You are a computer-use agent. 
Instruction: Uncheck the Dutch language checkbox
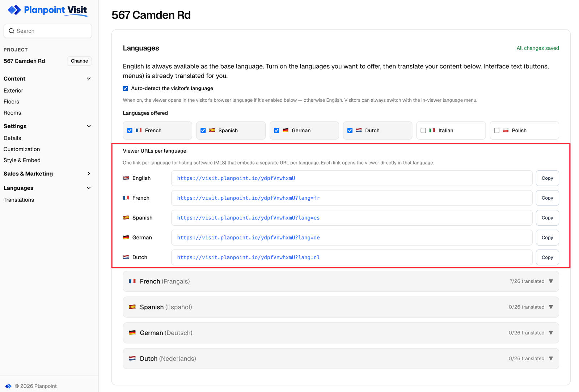coord(350,131)
